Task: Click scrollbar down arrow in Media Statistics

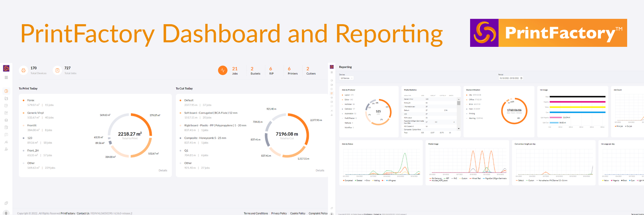Action: [x=458, y=129]
